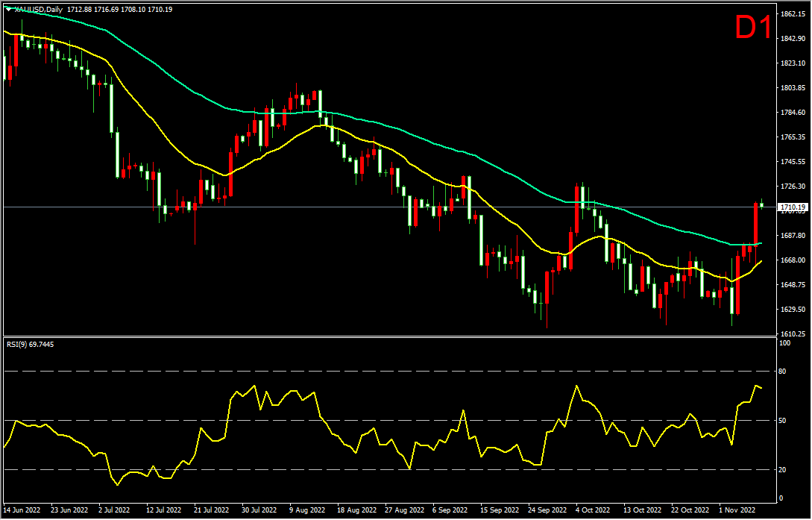Click the 1 Nov 2022 date label

click(737, 510)
